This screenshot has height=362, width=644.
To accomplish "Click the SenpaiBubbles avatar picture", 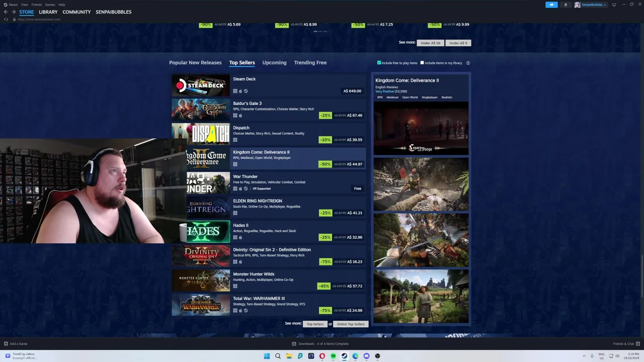I will tap(577, 5).
